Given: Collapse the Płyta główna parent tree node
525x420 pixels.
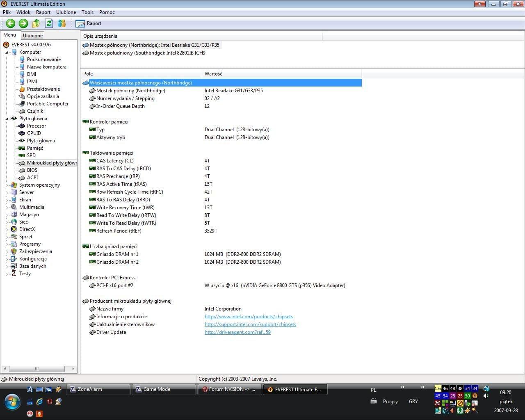Looking at the screenshot, I should 7,119.
